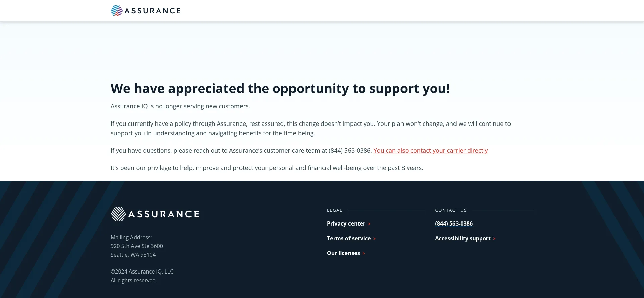Click the main appreciation heading text
Screen dimensions: 644x298
(x=280, y=89)
